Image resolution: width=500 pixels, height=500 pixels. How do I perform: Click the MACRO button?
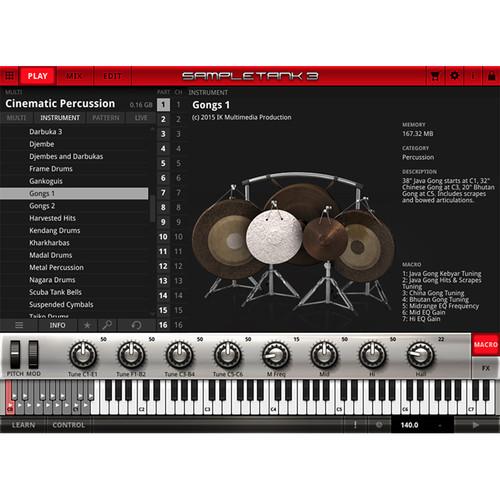point(486,344)
